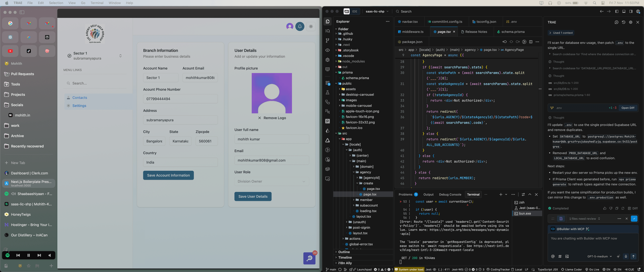Image resolution: width=644 pixels, height=272 pixels.
Task: Open the schema.prisma editor tab
Action: pos(513,32)
